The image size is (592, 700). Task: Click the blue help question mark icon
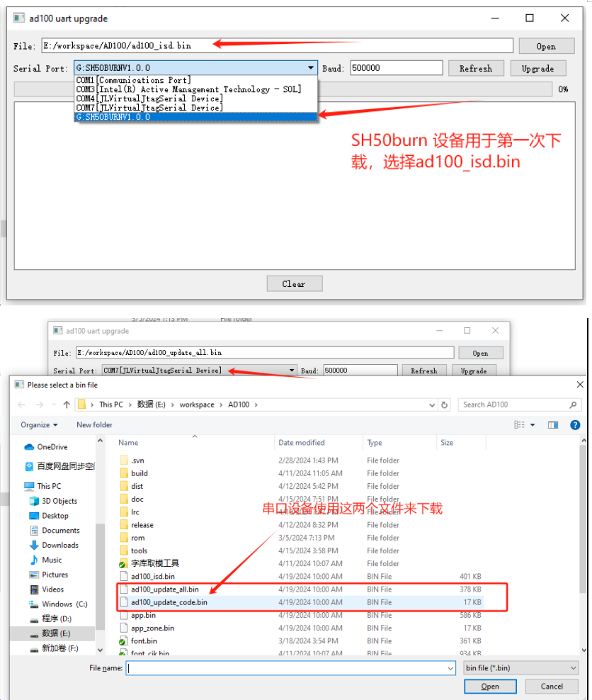pos(575,425)
